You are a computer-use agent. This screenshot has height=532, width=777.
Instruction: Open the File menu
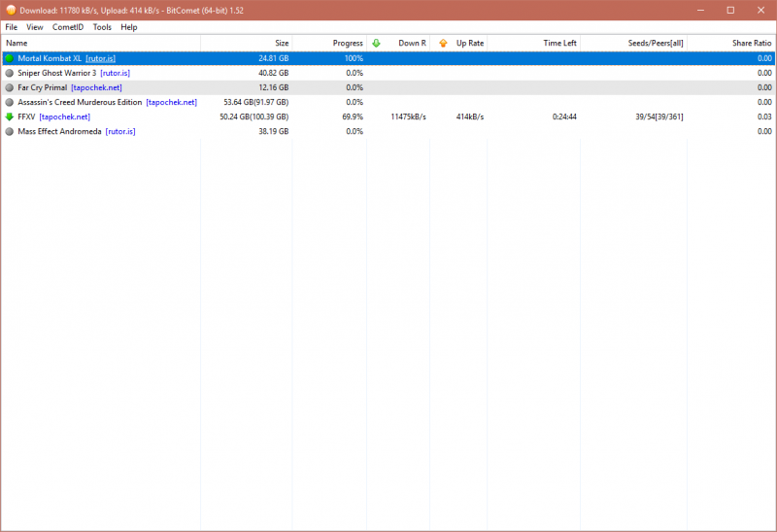(x=12, y=27)
